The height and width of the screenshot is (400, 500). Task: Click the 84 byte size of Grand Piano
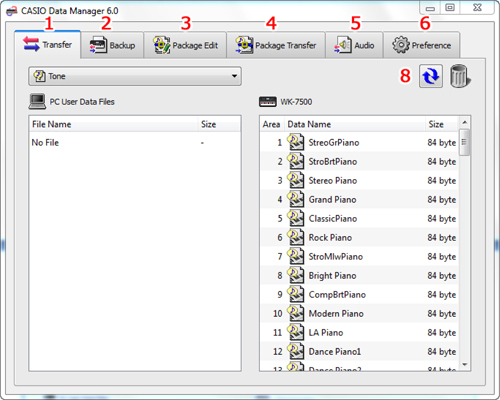tap(442, 200)
